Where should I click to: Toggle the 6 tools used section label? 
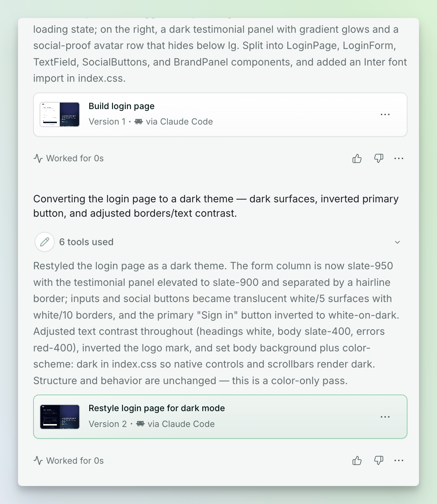(86, 242)
